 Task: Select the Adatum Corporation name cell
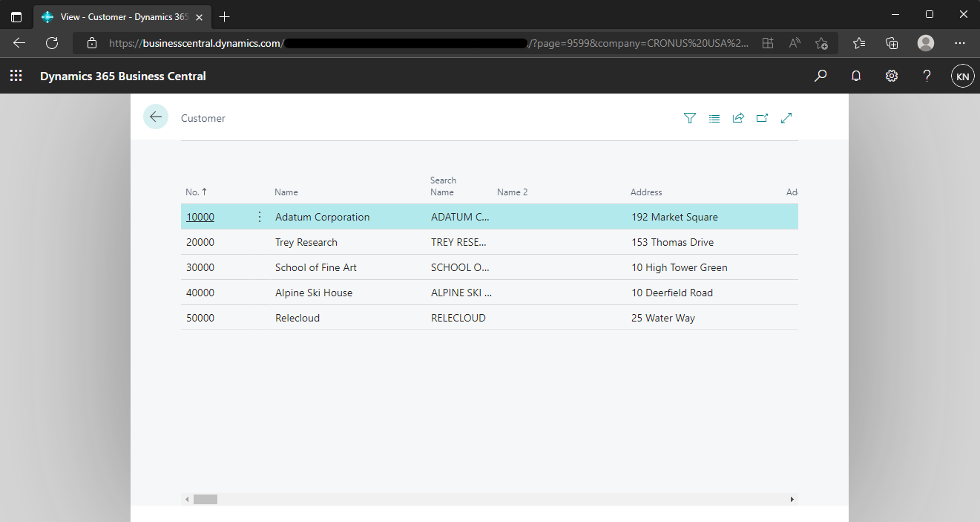click(322, 217)
